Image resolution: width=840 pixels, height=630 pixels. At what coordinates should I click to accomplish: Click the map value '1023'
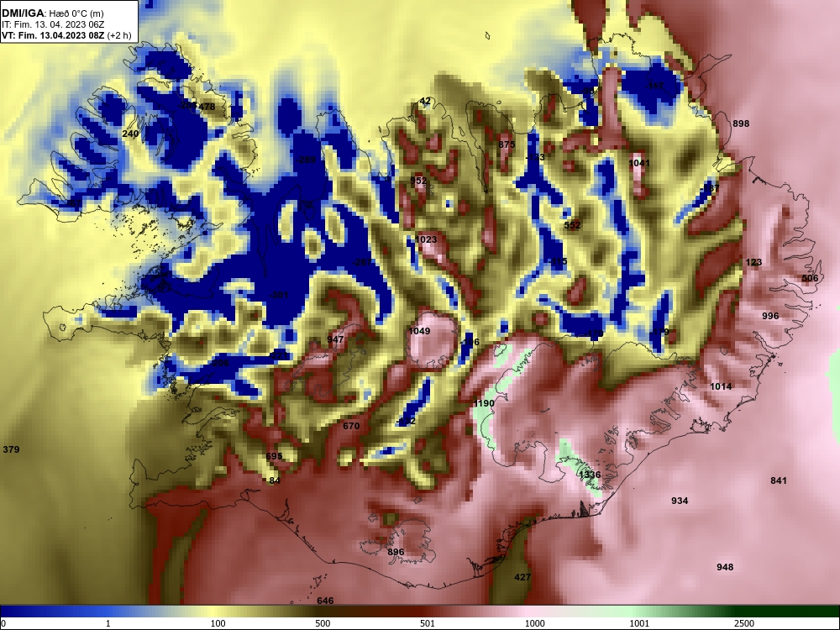pos(426,239)
